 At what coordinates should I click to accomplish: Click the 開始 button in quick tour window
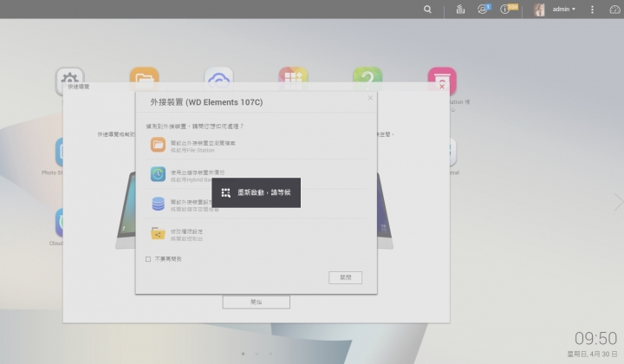point(257,302)
